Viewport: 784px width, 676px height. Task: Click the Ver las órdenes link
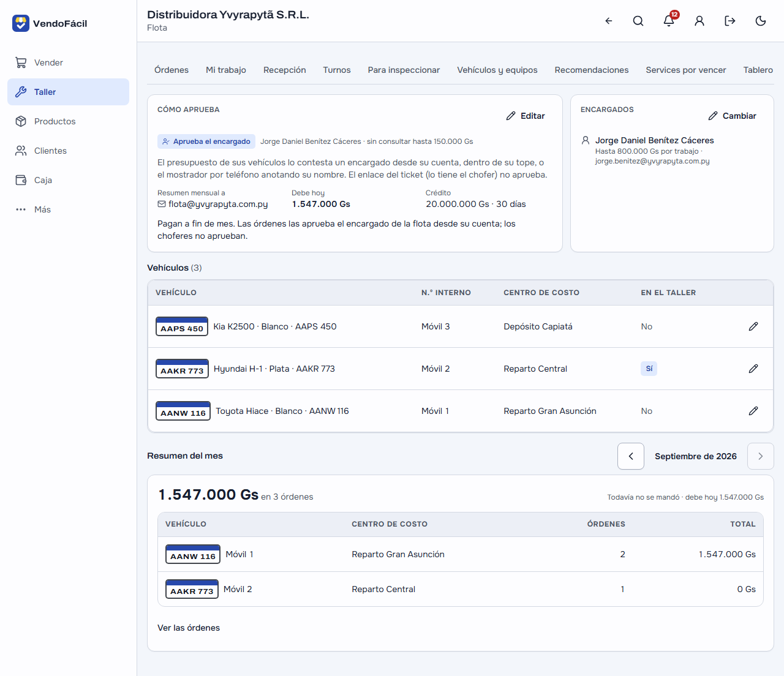pyautogui.click(x=189, y=628)
